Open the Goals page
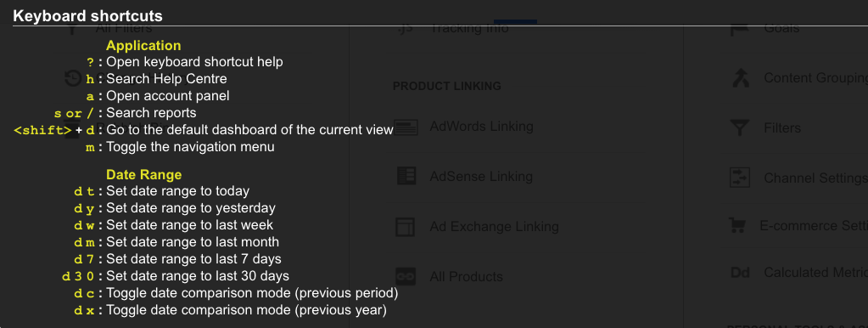This screenshot has width=868, height=328. click(781, 28)
